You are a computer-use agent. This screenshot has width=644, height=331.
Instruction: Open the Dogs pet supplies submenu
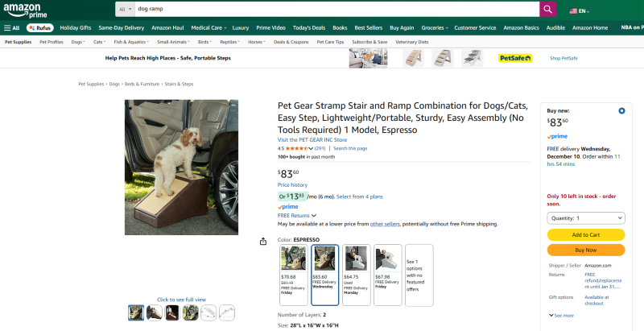coord(77,41)
